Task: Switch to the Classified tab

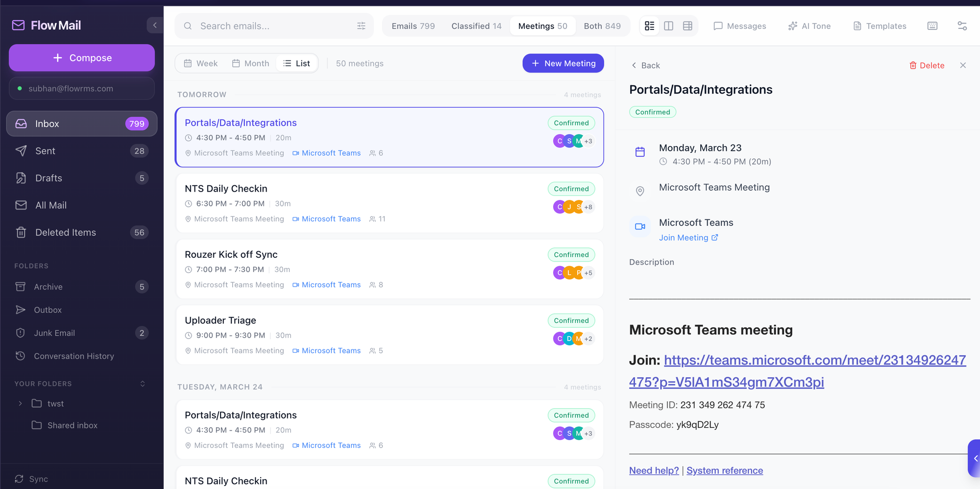Action: click(x=476, y=25)
